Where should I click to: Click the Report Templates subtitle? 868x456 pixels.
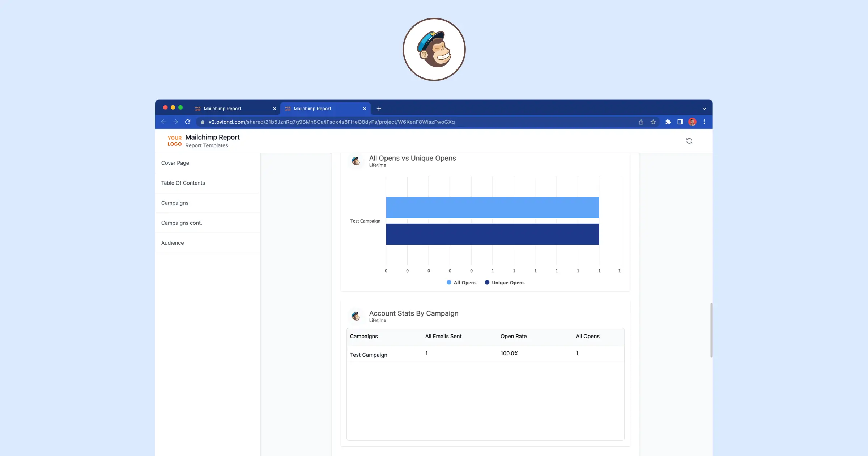tap(207, 145)
